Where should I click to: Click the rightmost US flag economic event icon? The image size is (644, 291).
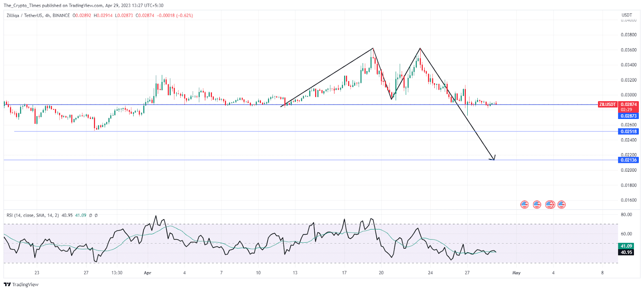tap(561, 205)
